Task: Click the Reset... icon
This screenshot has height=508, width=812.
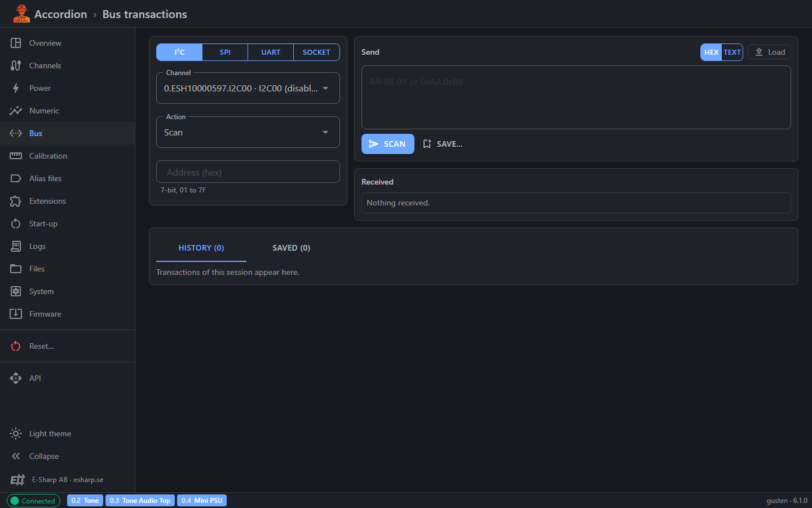Action: [x=16, y=346]
